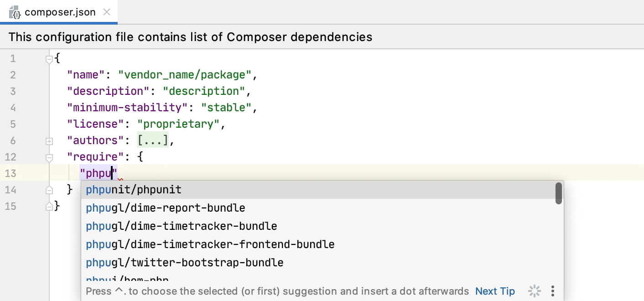Click the fold marker beside line 15
Screen dimensions: 644x301
pos(49,206)
